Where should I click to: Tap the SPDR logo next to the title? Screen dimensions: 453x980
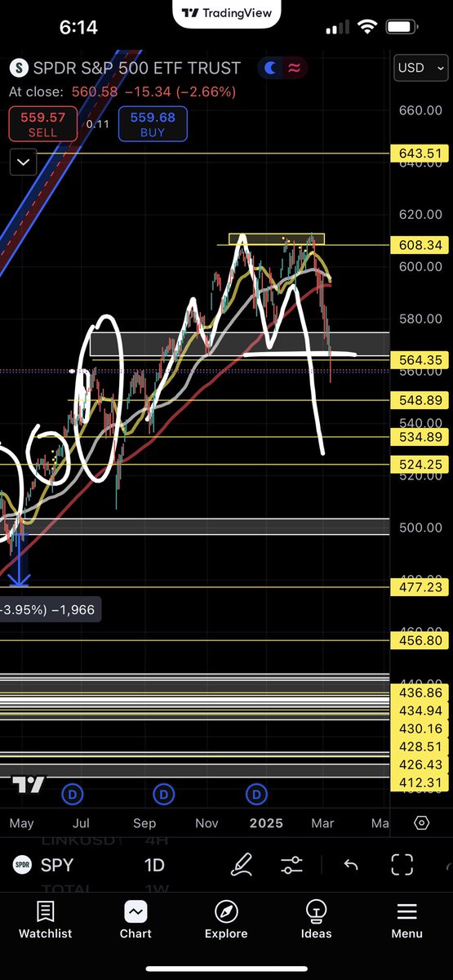18,68
